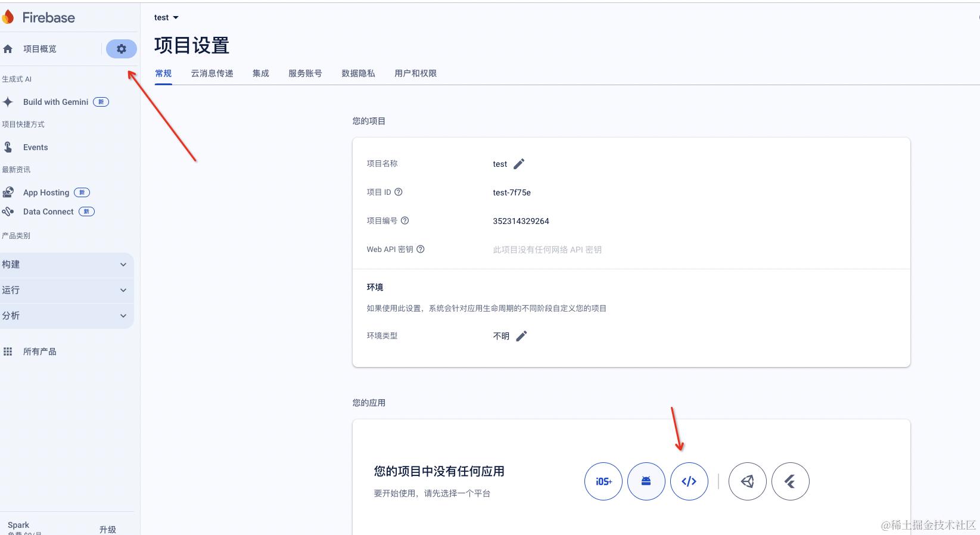This screenshot has width=980, height=535.
Task: Add a Flutter app
Action: (791, 481)
